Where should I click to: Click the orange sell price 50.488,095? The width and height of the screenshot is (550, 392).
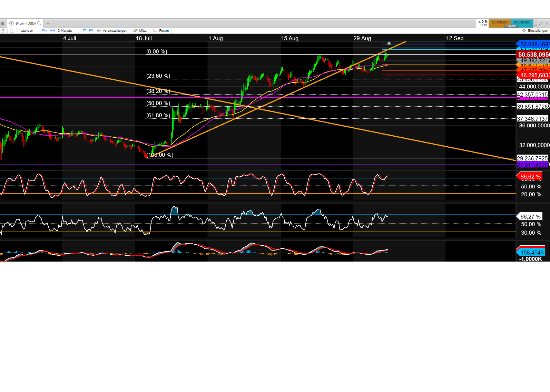tap(500, 22)
